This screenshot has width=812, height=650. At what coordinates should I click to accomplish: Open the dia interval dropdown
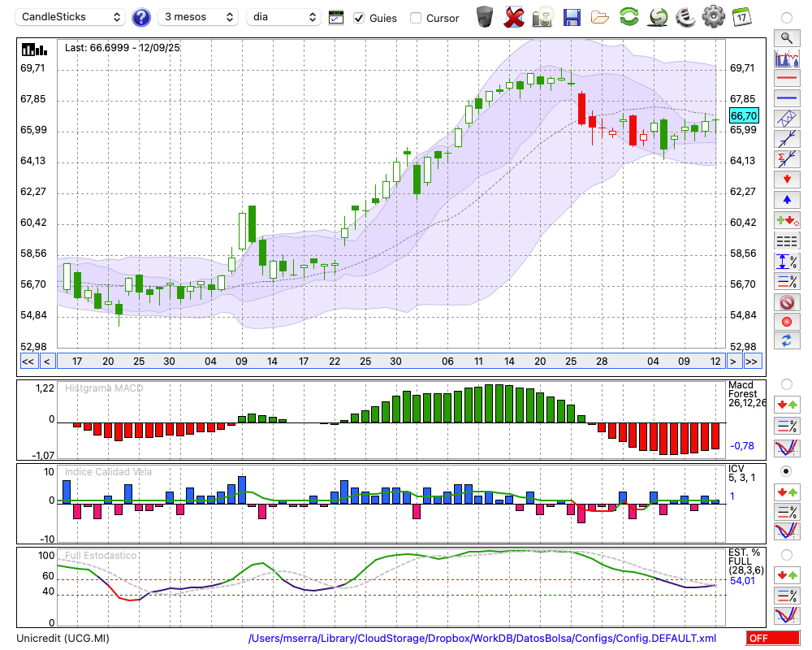coord(283,17)
